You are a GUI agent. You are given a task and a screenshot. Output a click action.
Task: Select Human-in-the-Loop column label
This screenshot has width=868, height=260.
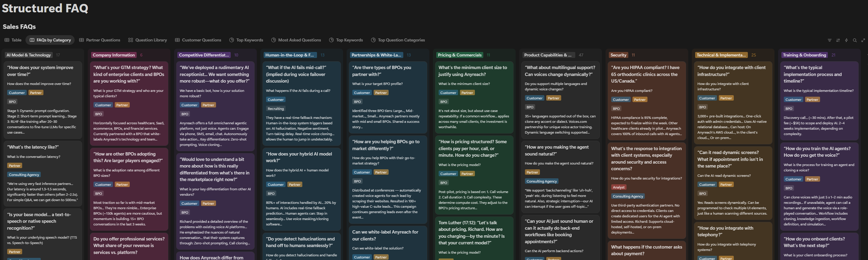289,55
